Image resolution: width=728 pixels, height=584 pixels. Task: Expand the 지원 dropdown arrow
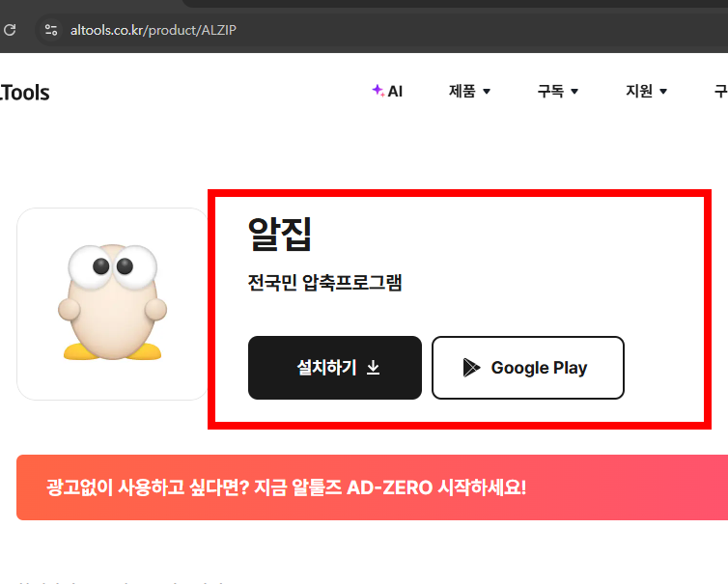coord(663,92)
